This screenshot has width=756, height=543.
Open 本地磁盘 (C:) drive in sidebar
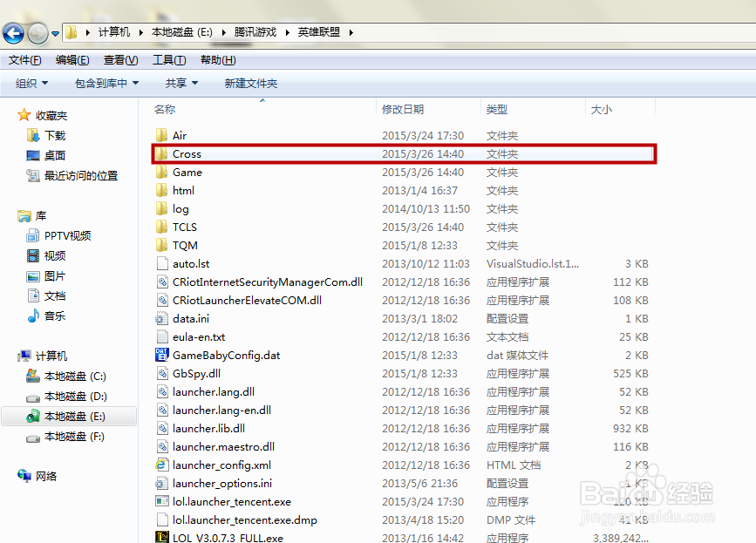point(66,377)
